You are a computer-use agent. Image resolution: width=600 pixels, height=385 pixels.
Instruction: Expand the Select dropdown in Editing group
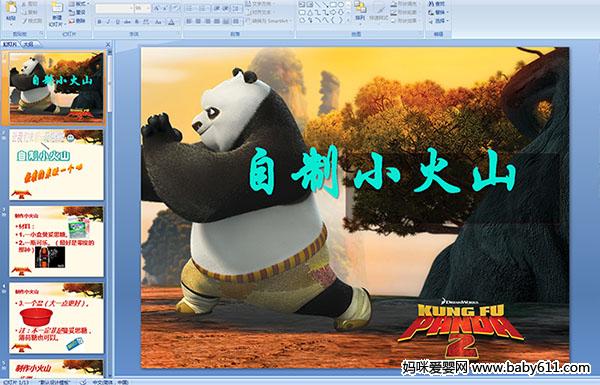(438, 21)
